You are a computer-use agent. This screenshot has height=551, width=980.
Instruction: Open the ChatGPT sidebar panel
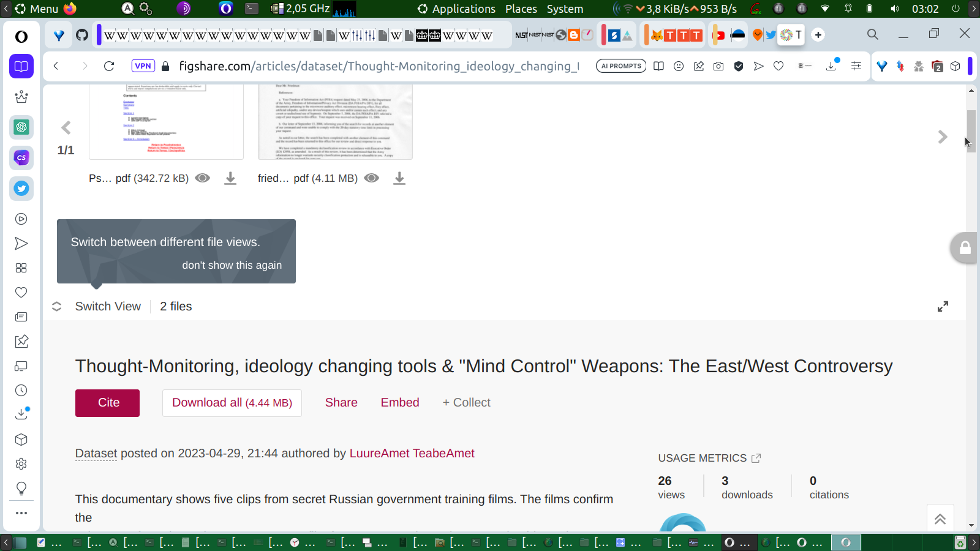(x=21, y=127)
